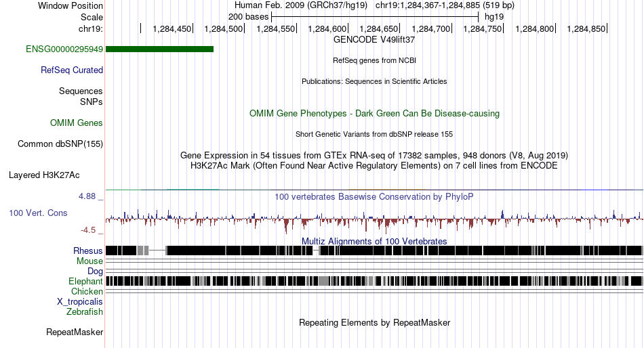Viewport: 644px width, 348px height.
Task: Click the GTEx Gene Expression track title
Action: point(374,156)
